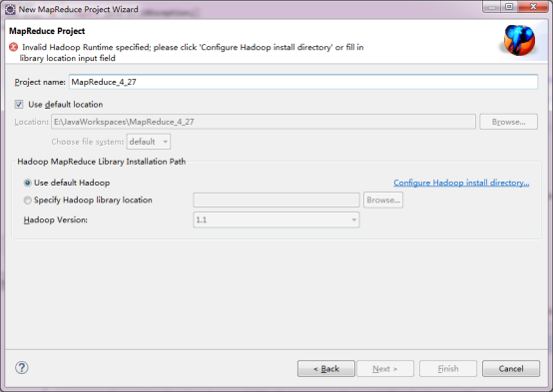This screenshot has height=392, width=553.
Task: Close the New MapReduce Project Wizard
Action: 533,7
